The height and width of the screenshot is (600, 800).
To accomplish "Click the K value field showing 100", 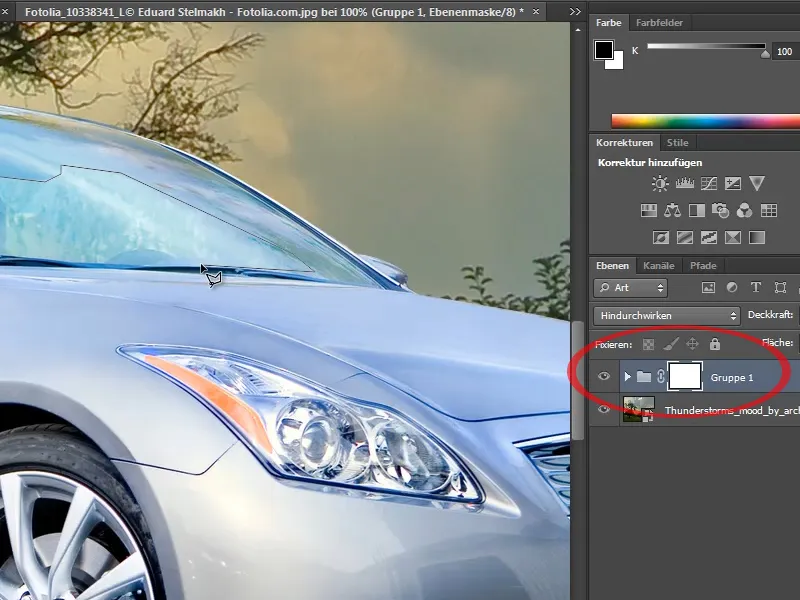I will pyautogui.click(x=786, y=52).
